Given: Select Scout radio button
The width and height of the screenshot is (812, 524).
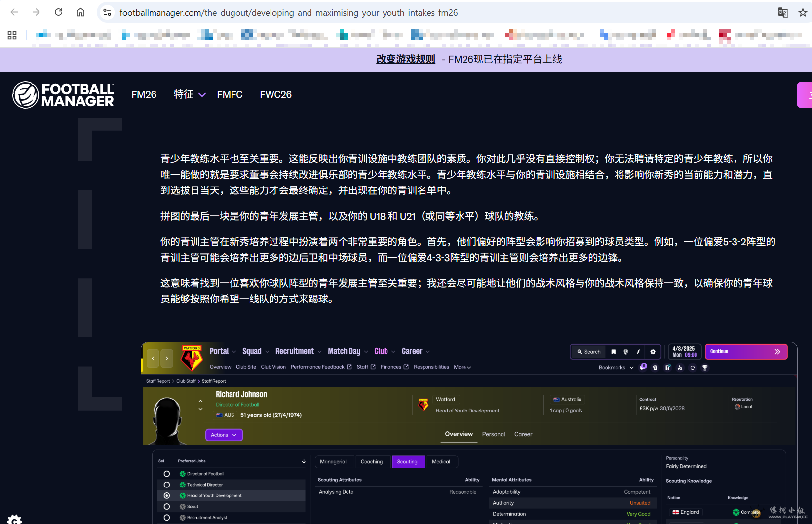Looking at the screenshot, I should click(x=167, y=506).
